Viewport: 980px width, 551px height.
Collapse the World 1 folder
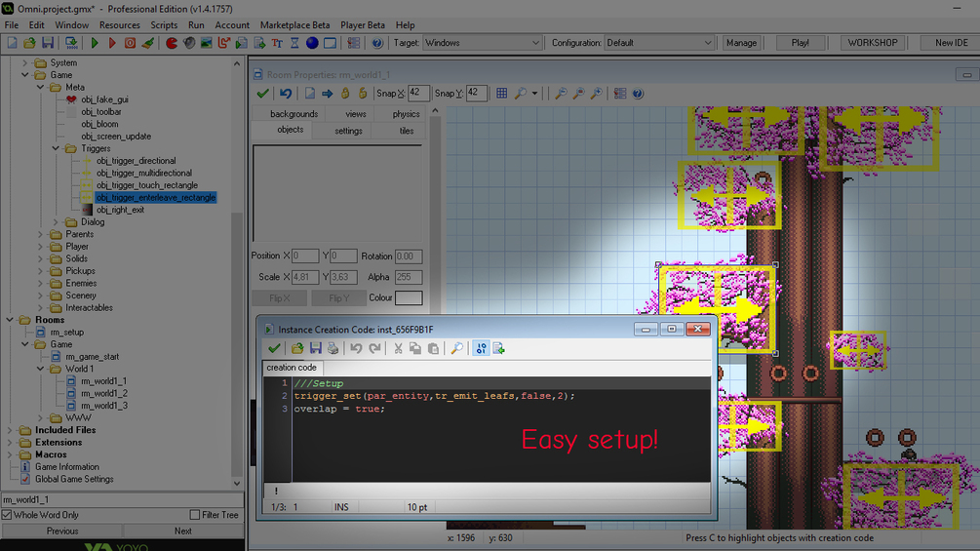[x=41, y=370]
